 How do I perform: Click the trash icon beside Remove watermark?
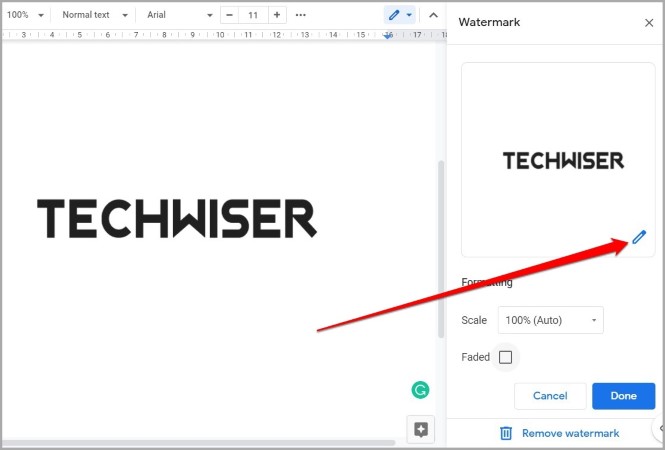coord(506,433)
